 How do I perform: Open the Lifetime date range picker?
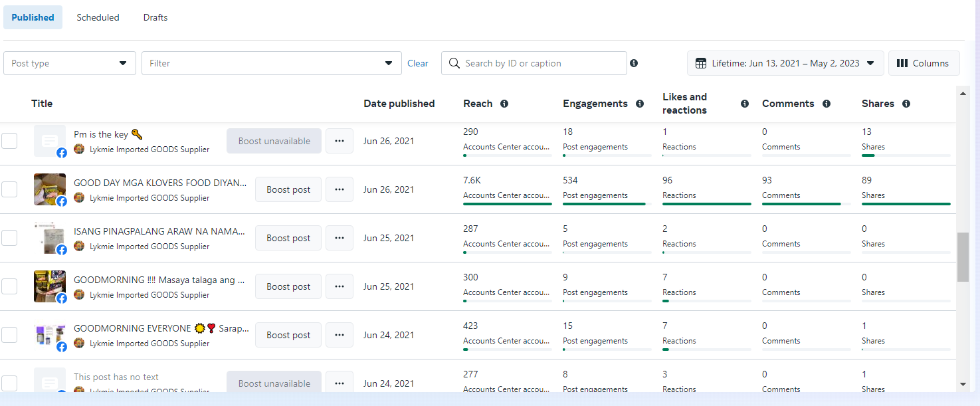pos(785,63)
